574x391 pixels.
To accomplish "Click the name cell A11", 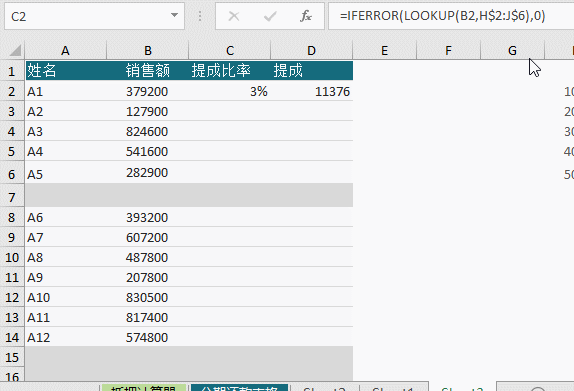I will (66, 317).
